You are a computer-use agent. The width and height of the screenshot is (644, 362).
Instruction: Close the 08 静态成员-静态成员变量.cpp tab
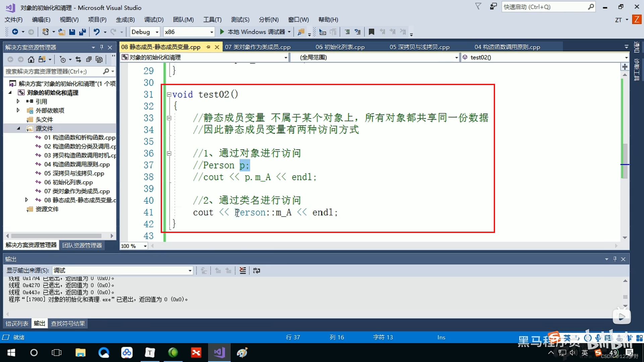pos(217,47)
